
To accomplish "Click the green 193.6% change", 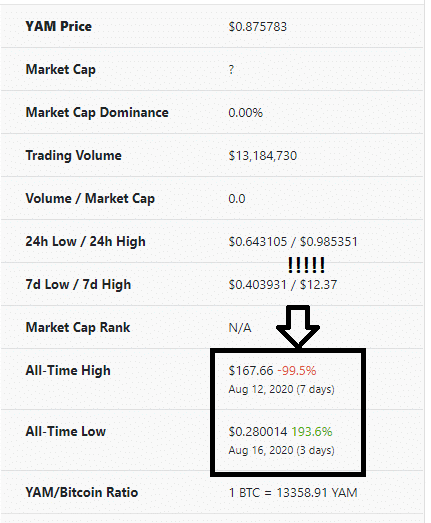I will 312,432.
